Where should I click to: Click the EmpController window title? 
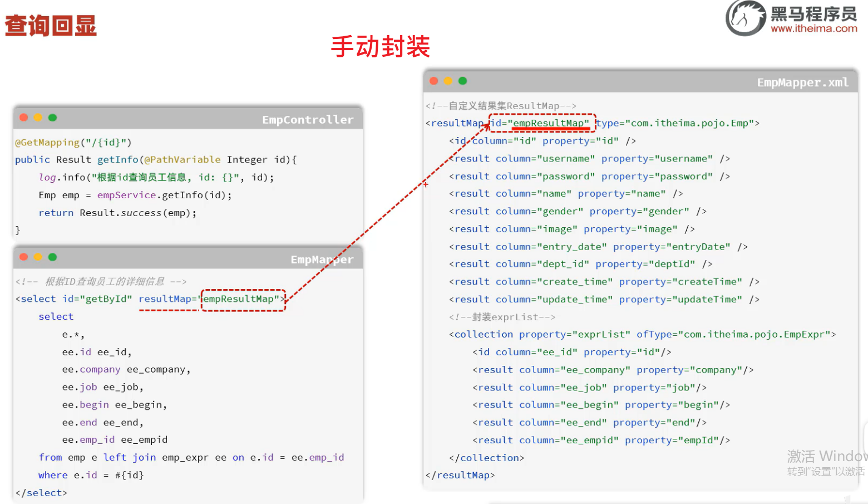(308, 120)
